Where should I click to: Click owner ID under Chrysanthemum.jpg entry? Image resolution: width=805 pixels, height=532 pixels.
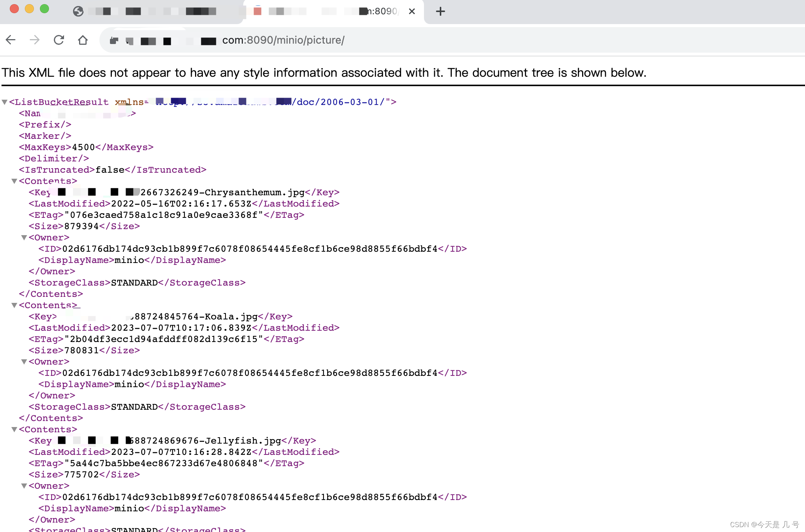point(250,249)
